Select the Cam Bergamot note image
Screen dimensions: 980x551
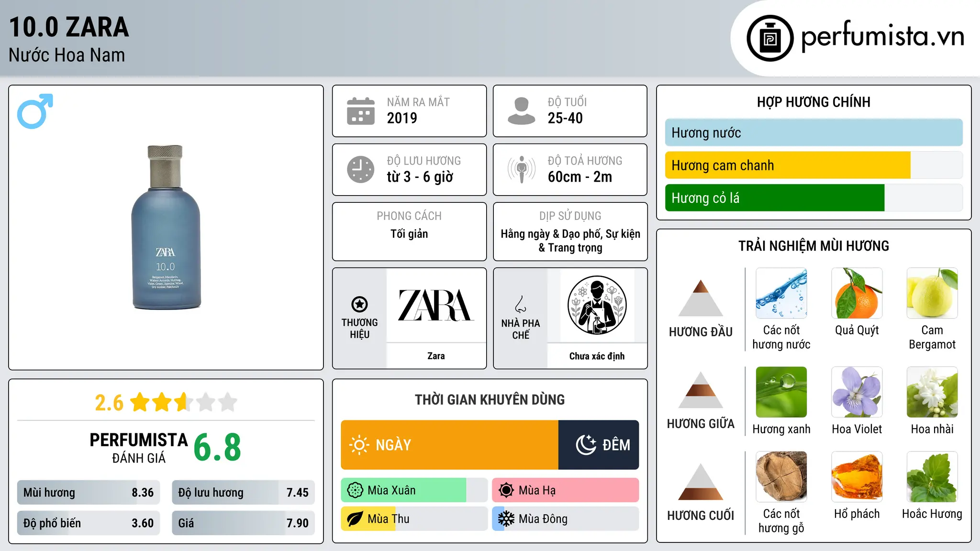tap(932, 293)
